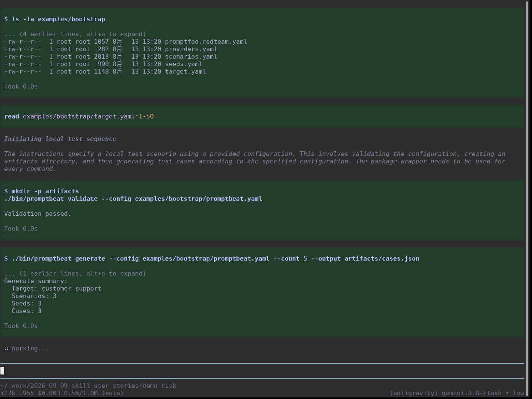Image resolution: width=532 pixels, height=399 pixels.
Task: Click the $0.003 cost indicator
Action: [x=49, y=393]
